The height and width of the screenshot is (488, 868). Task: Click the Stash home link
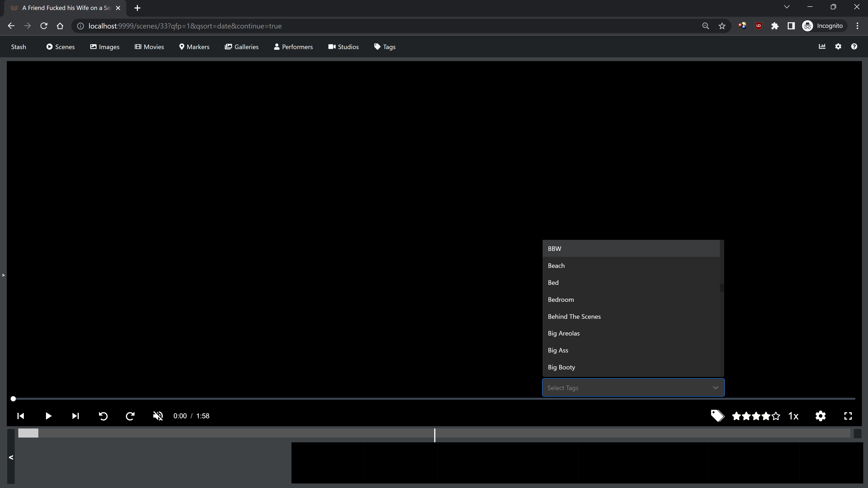pos(19,47)
